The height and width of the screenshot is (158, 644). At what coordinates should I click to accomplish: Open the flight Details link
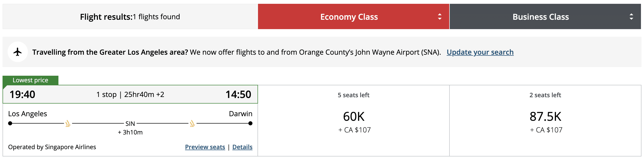242,147
